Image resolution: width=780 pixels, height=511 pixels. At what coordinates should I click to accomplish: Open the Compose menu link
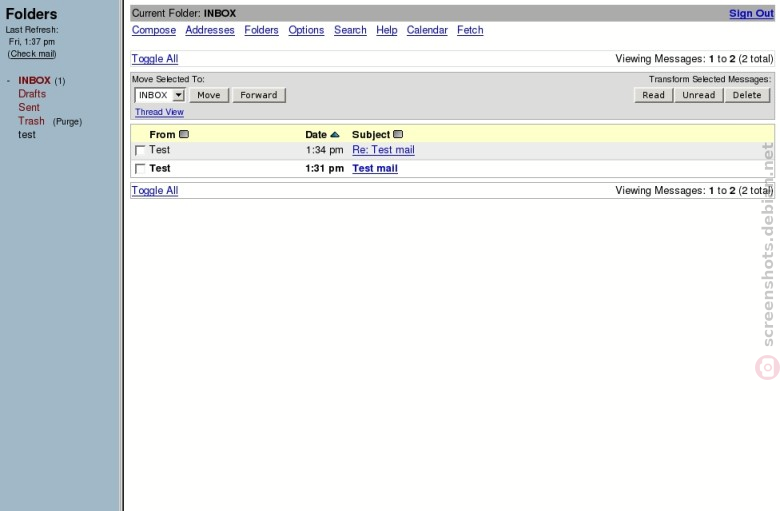pos(154,30)
